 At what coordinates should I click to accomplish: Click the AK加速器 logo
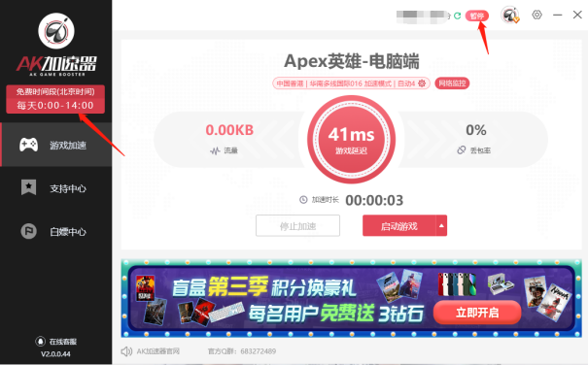pos(56,45)
